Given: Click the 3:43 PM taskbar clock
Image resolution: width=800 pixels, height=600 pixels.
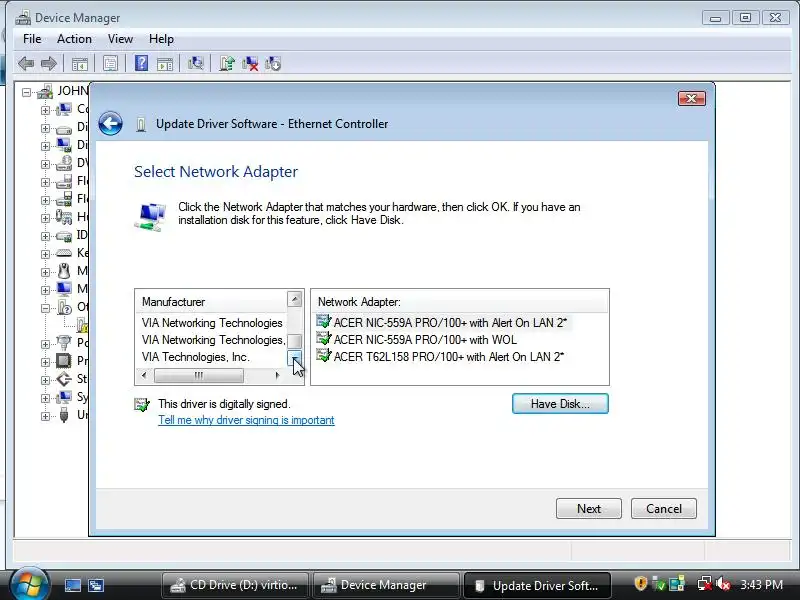Looking at the screenshot, I should click(762, 584).
